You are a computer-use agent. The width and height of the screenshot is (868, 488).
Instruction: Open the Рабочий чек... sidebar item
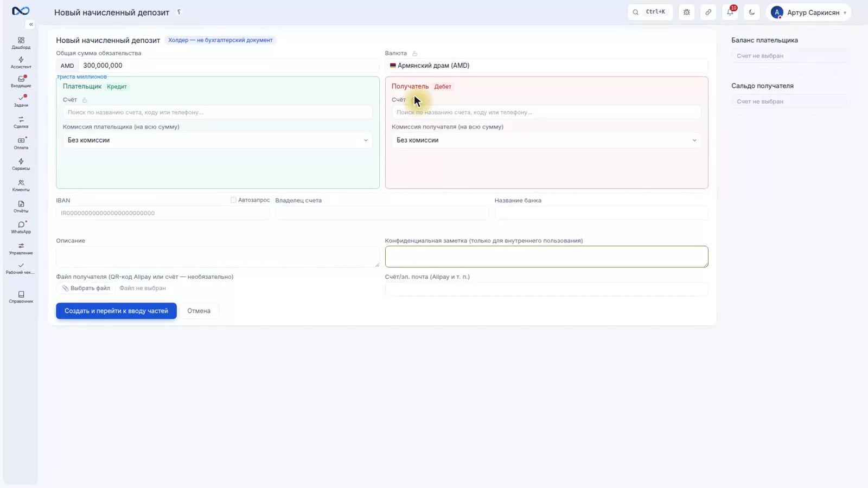[21, 268]
